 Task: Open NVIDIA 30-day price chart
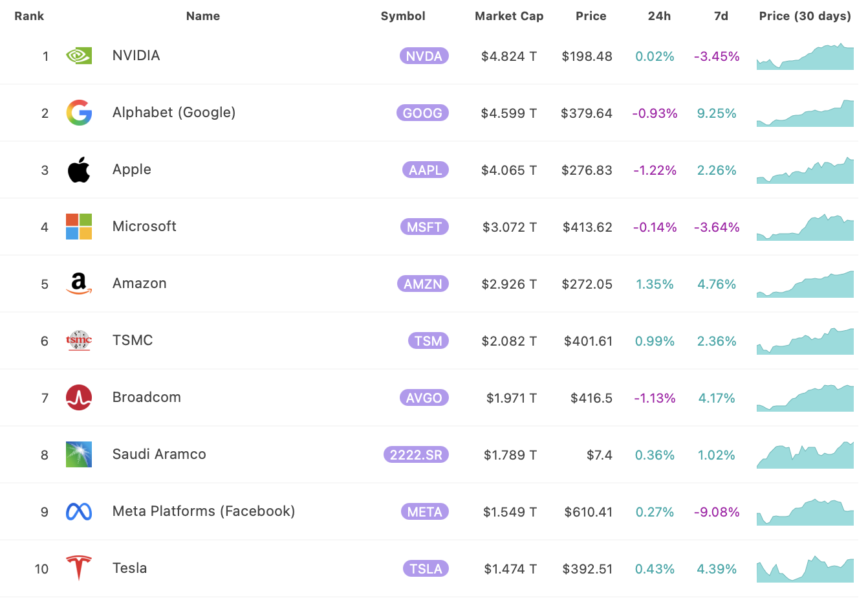(x=805, y=56)
